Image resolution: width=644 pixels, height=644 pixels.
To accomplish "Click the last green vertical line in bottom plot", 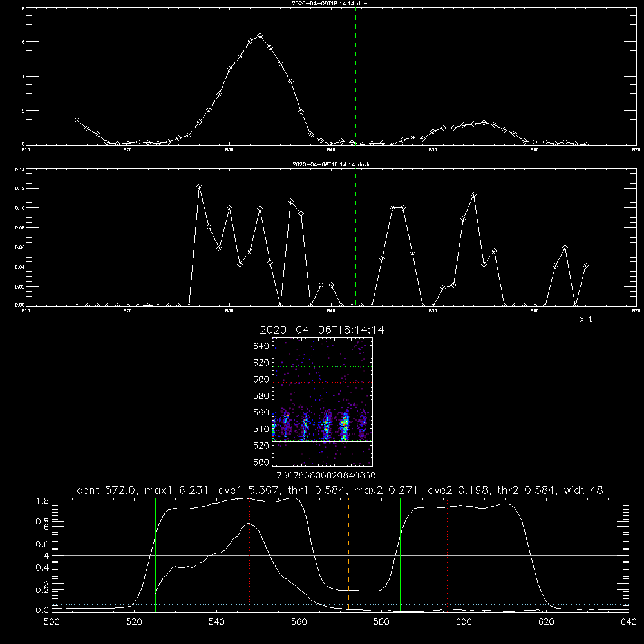I will (x=526, y=554).
